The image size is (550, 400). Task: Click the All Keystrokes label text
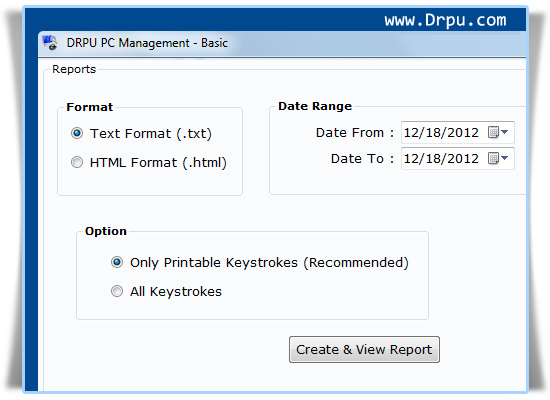point(176,292)
